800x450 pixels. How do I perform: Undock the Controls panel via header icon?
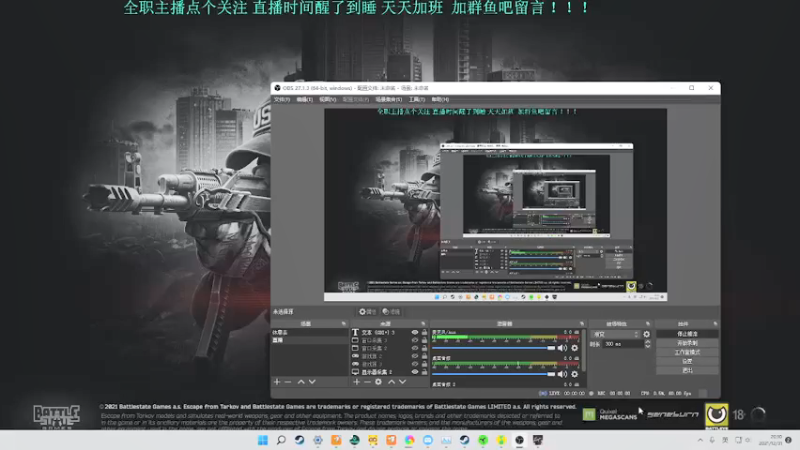pos(715,323)
